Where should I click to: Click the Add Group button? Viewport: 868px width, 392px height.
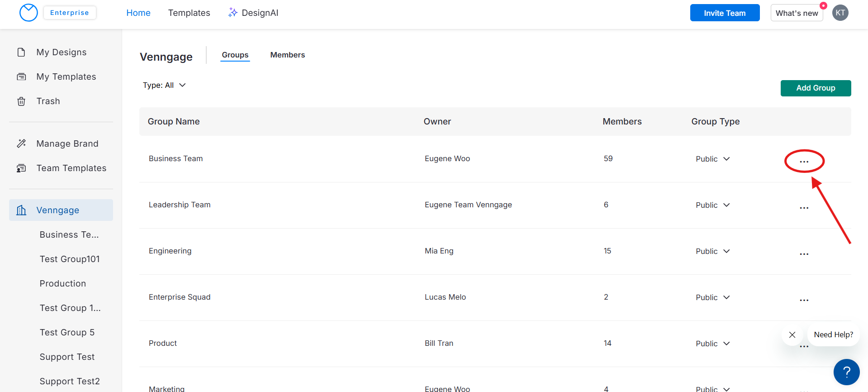815,88
